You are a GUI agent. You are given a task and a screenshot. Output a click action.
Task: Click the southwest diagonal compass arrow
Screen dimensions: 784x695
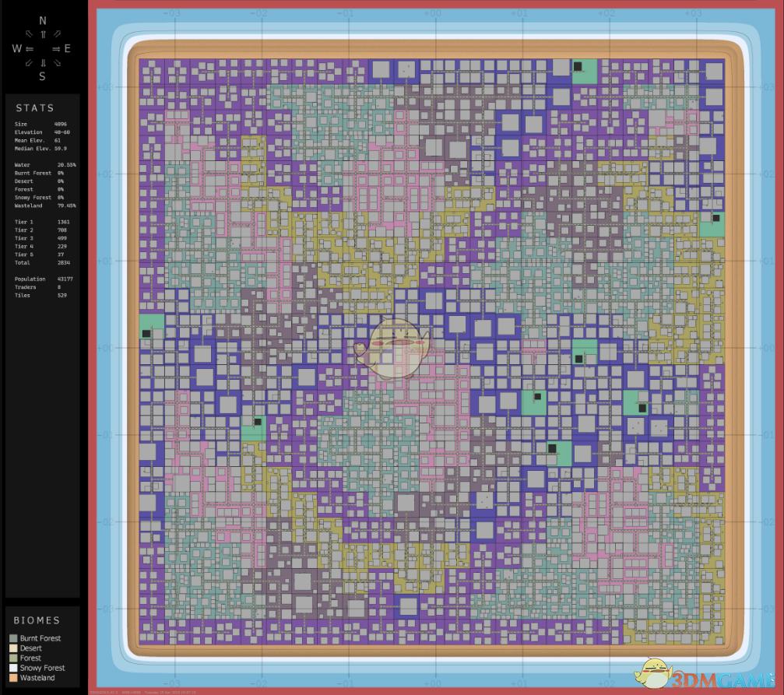point(29,63)
